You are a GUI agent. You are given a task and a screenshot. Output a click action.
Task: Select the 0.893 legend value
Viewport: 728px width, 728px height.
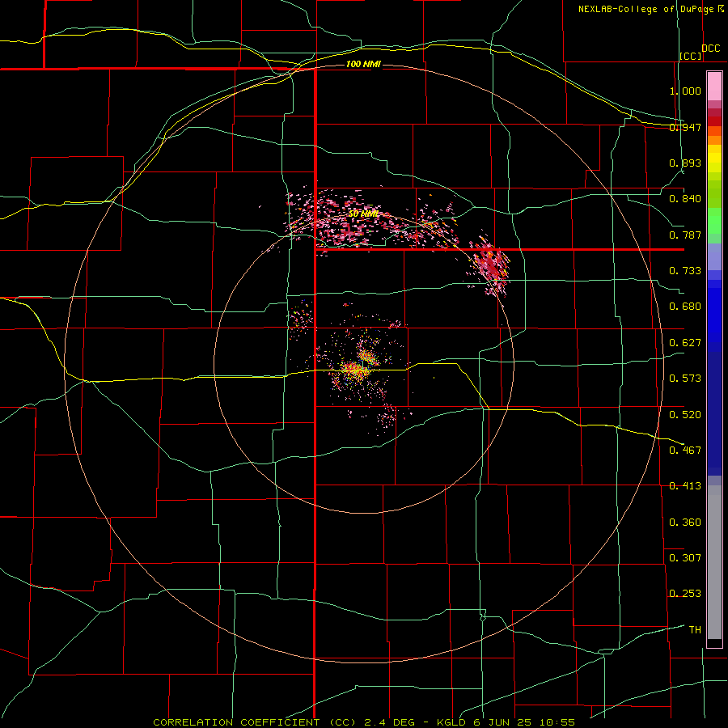[x=685, y=163]
